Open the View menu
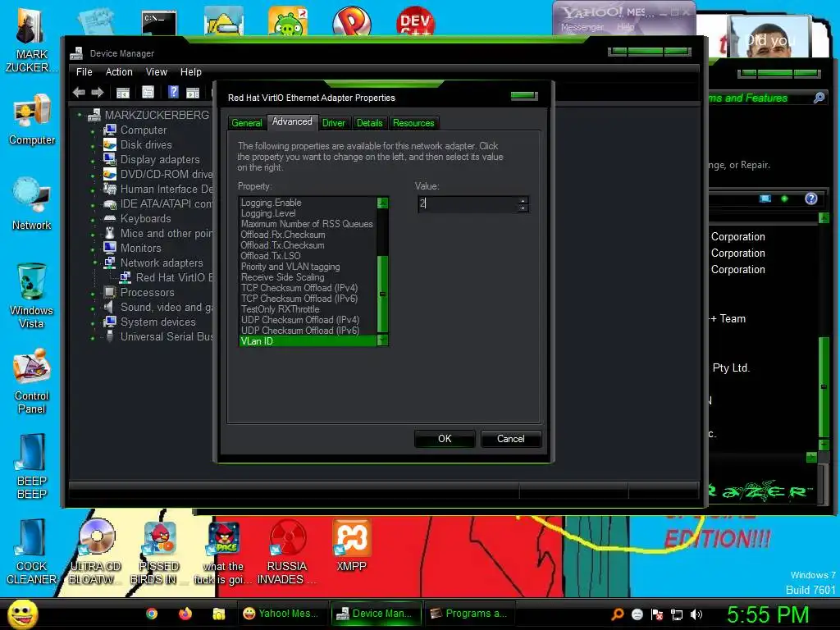The height and width of the screenshot is (630, 840). [157, 72]
